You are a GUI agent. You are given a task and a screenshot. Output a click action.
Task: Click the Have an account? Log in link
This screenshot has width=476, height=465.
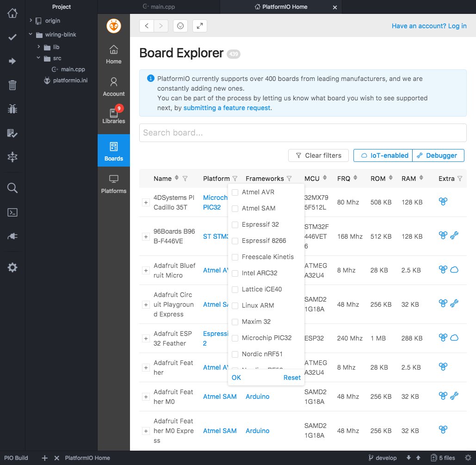[x=429, y=26]
